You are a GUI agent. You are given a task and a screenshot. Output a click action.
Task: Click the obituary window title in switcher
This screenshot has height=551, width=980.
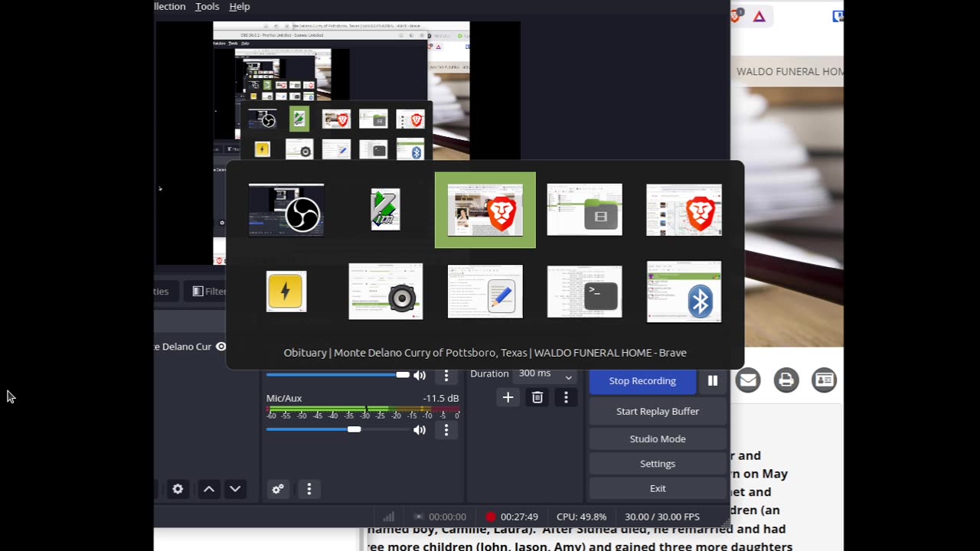tap(485, 353)
